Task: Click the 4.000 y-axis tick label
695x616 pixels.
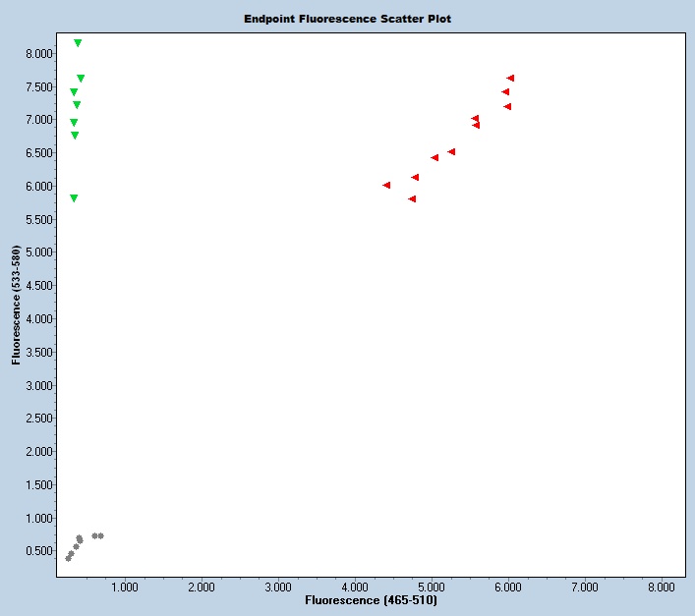Action: (39, 319)
